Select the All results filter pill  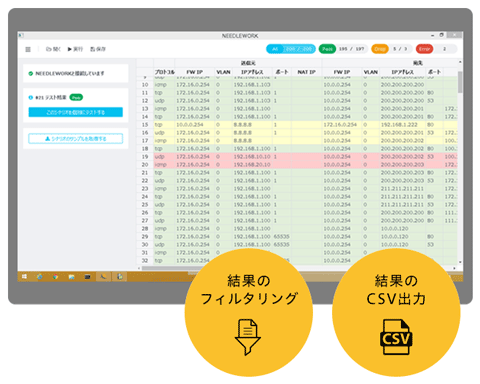click(291, 49)
